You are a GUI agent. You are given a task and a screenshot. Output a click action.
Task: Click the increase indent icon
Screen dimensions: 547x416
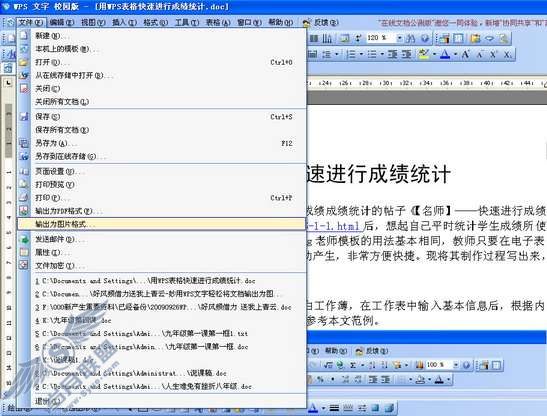pyautogui.click(x=406, y=54)
